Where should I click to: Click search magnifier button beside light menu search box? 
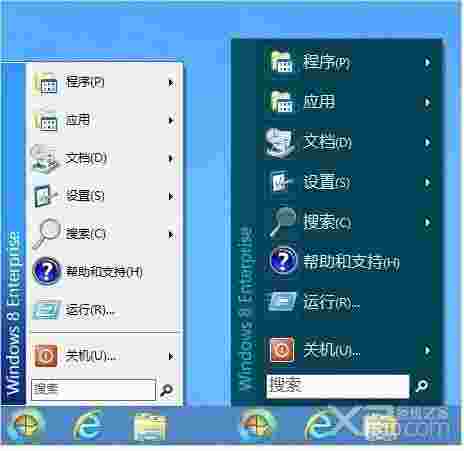coord(167,389)
